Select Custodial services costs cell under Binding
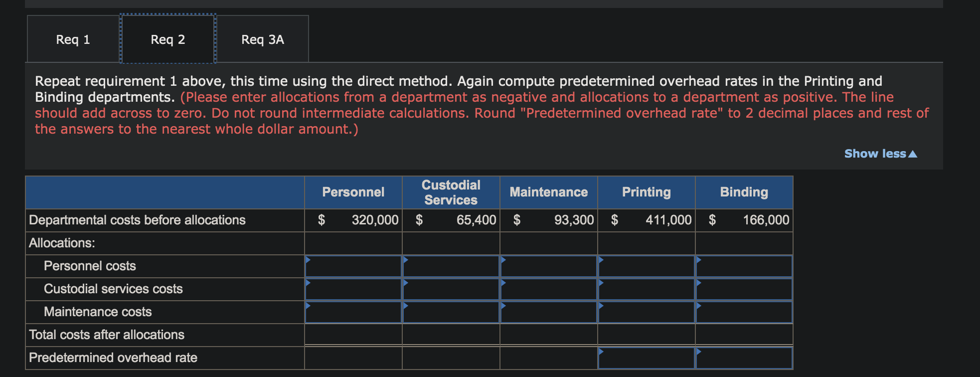 tap(744, 289)
